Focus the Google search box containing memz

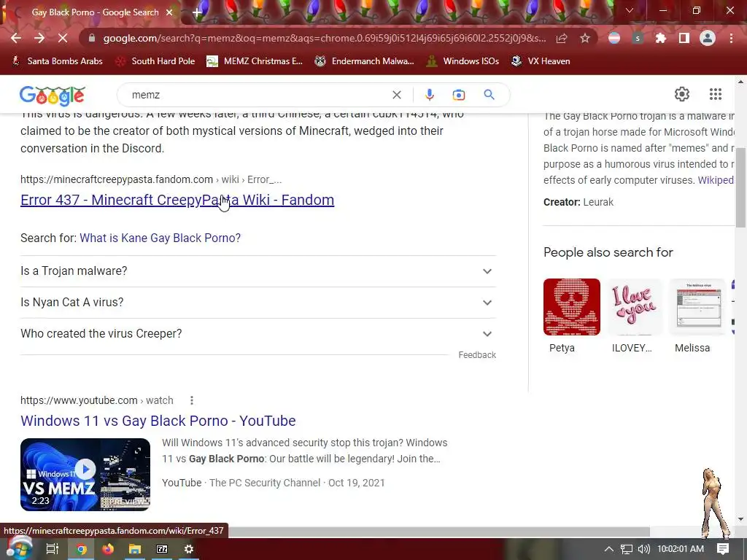[x=258, y=95]
